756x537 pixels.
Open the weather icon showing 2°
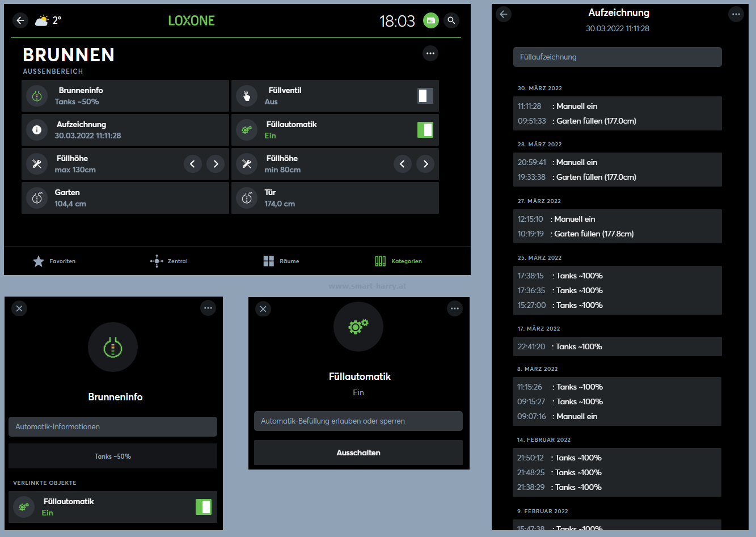click(x=42, y=21)
